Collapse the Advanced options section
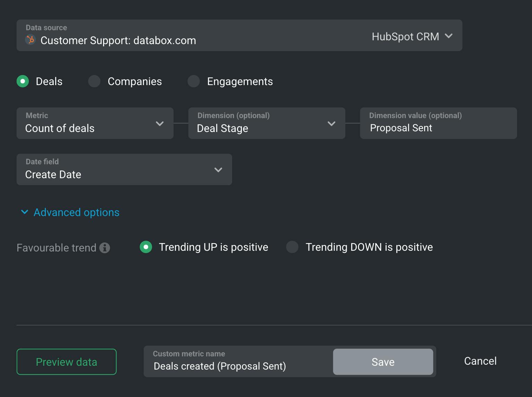This screenshot has height=397, width=532. (76, 212)
